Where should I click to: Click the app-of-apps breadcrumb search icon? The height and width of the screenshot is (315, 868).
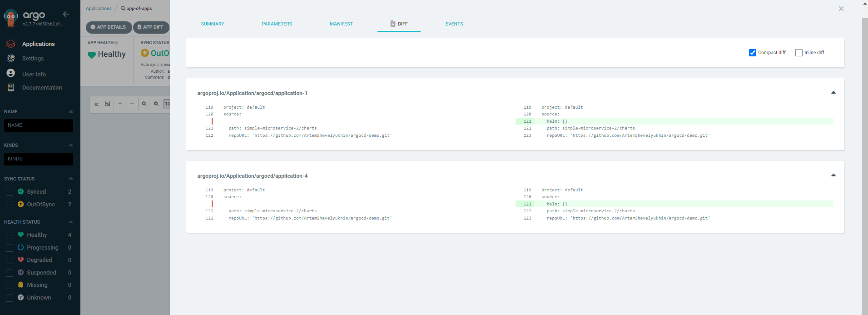click(x=123, y=8)
